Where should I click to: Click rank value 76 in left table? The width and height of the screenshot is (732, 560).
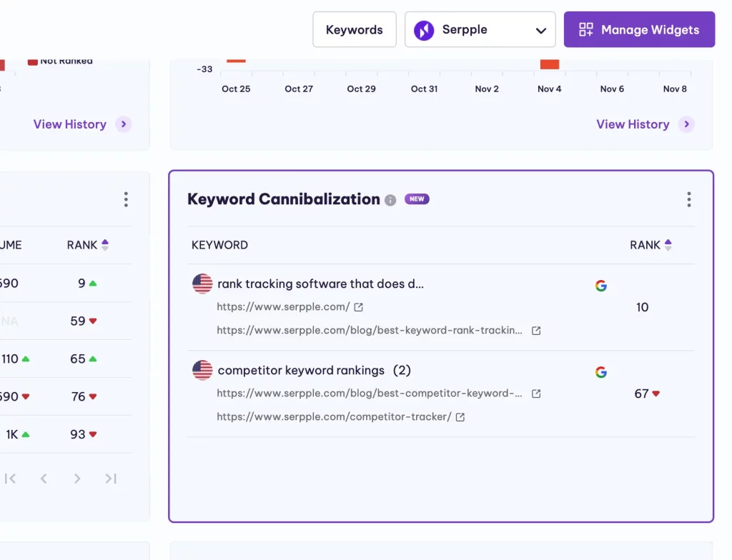click(x=79, y=396)
